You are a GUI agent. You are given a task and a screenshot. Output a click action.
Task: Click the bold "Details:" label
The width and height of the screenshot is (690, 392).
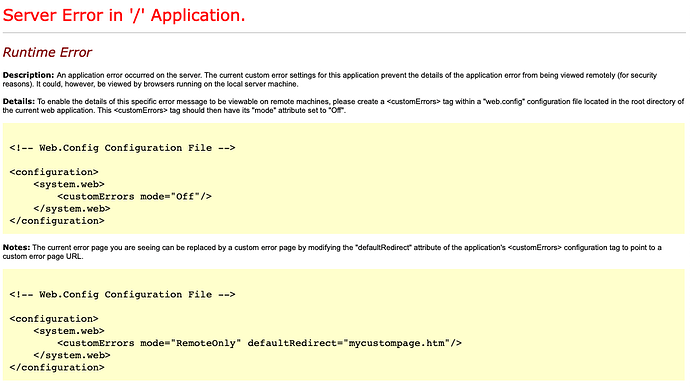pyautogui.click(x=18, y=101)
